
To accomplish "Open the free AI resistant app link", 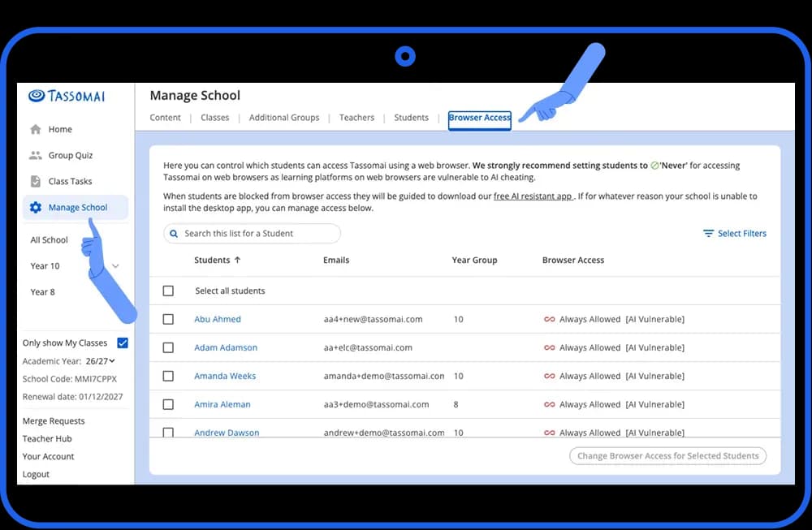I will (533, 196).
